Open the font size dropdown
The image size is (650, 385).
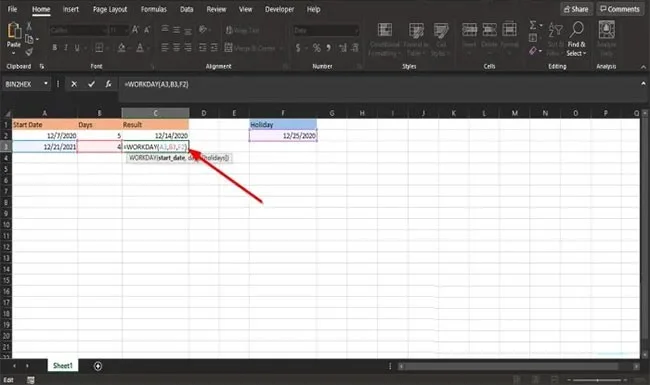[126, 30]
